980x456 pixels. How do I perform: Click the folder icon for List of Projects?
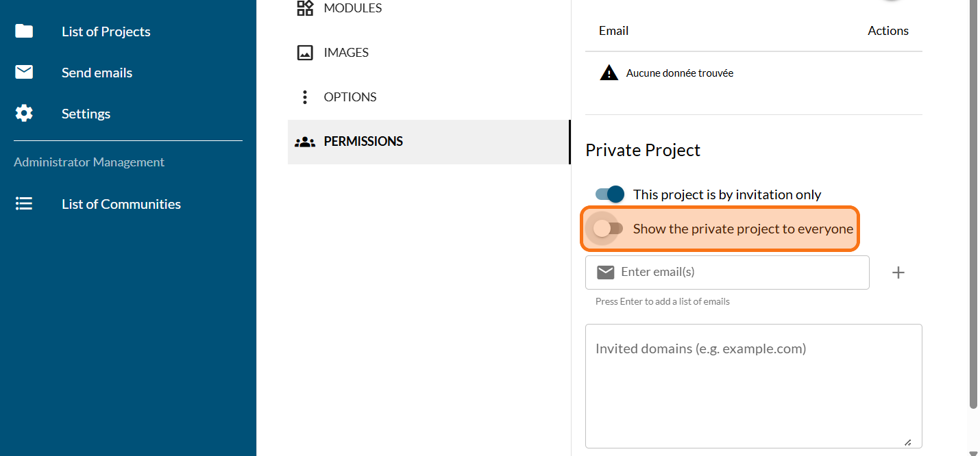pyautogui.click(x=24, y=31)
